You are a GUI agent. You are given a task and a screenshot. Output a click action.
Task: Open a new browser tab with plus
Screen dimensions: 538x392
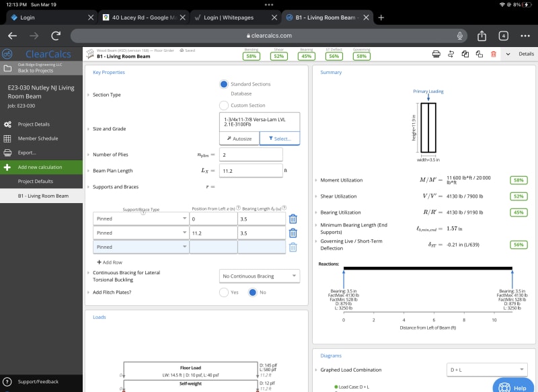click(x=381, y=17)
